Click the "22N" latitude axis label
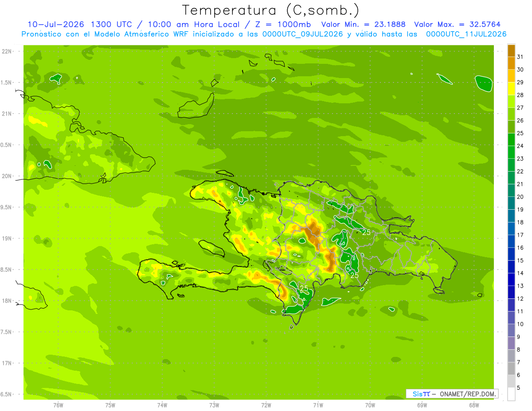Viewport: 532px width, 411px height. pyautogui.click(x=7, y=51)
